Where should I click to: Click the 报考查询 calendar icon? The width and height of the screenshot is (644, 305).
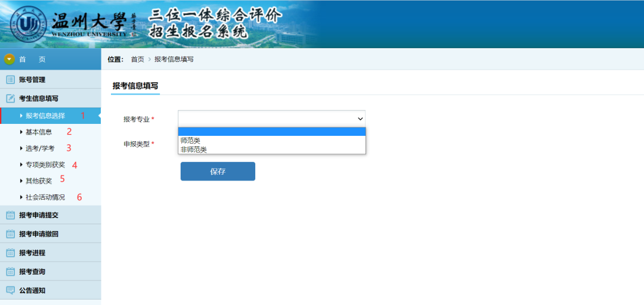[10, 272]
